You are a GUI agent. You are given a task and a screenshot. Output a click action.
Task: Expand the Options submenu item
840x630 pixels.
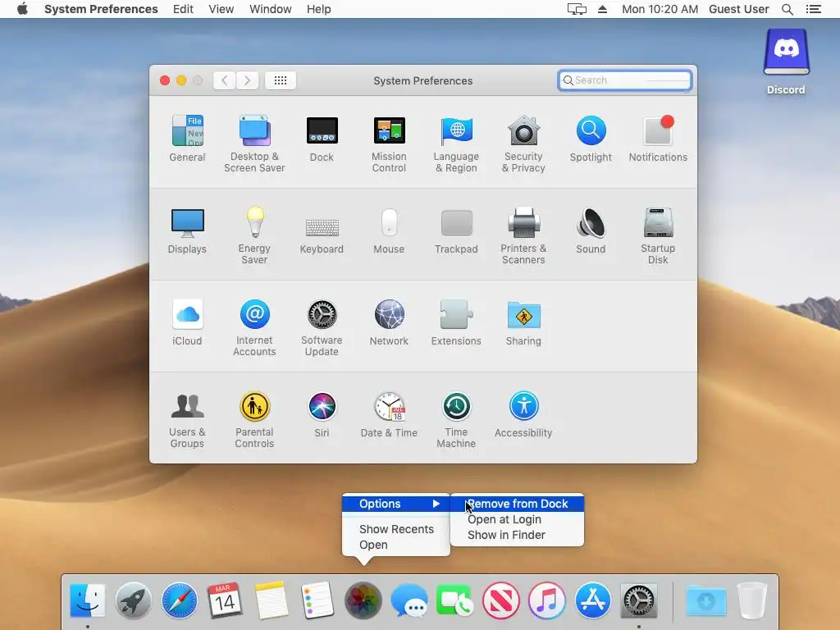pyautogui.click(x=396, y=504)
